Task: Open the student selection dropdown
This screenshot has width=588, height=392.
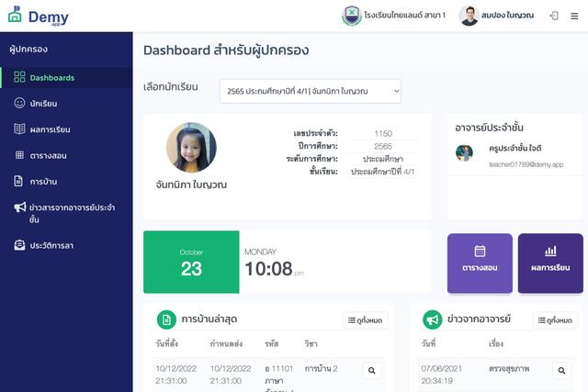Action: [310, 90]
